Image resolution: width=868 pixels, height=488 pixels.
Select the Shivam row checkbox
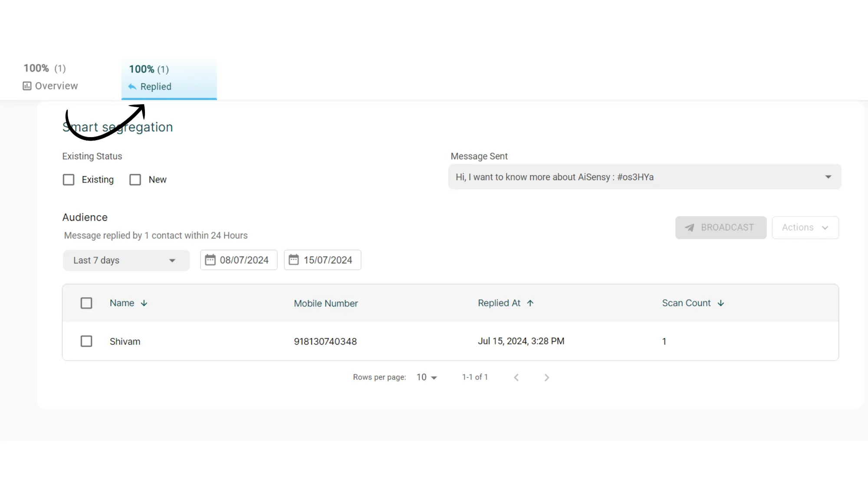86,341
